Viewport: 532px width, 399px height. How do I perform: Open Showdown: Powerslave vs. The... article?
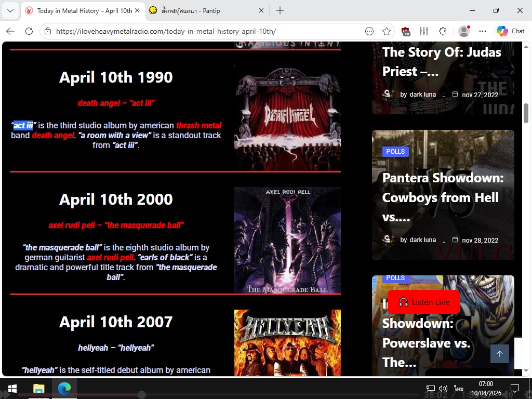click(426, 343)
